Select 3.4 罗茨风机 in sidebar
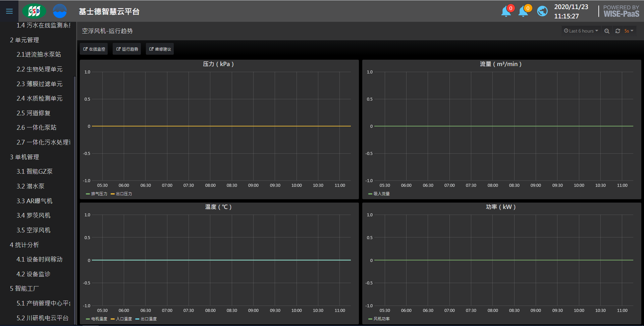This screenshot has width=644, height=326. point(34,215)
